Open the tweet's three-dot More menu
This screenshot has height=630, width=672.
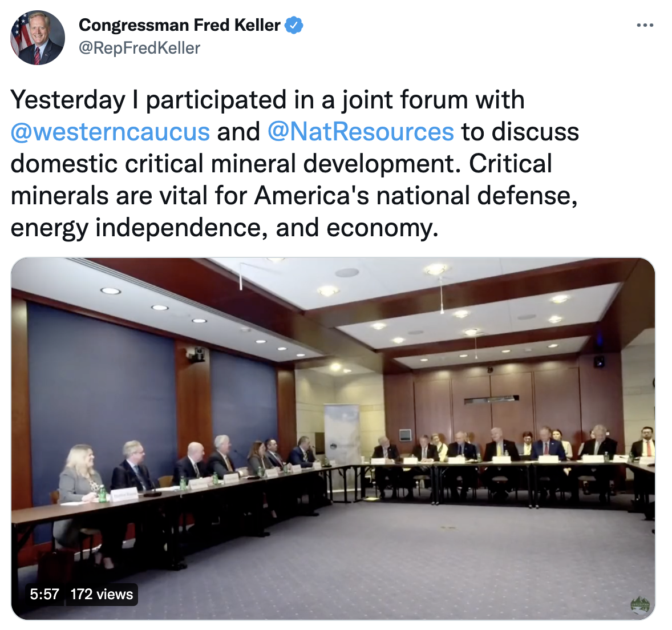(x=645, y=26)
